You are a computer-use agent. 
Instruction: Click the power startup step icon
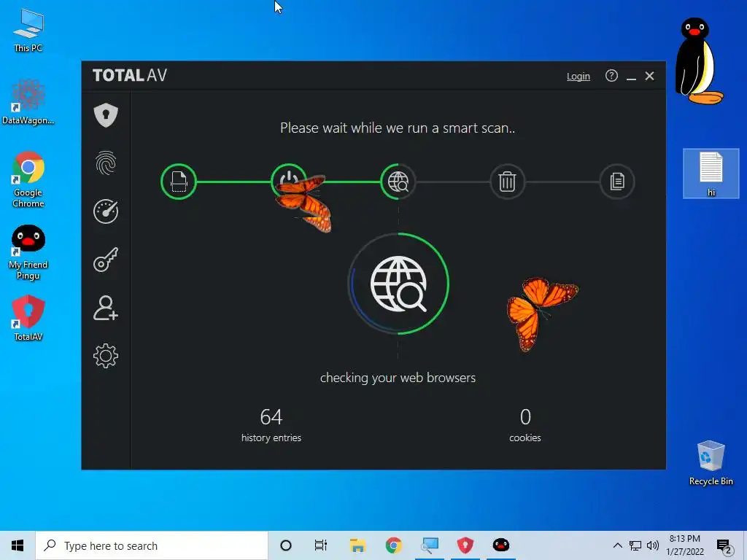288,182
